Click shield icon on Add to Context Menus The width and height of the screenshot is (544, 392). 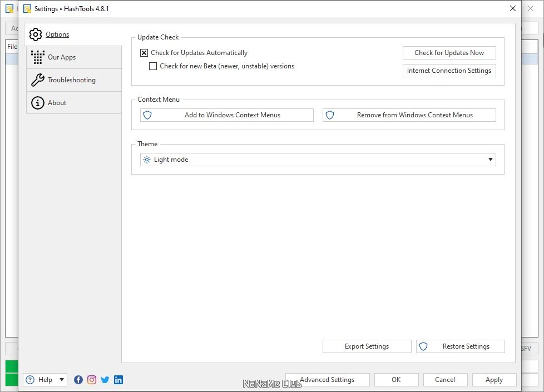147,115
